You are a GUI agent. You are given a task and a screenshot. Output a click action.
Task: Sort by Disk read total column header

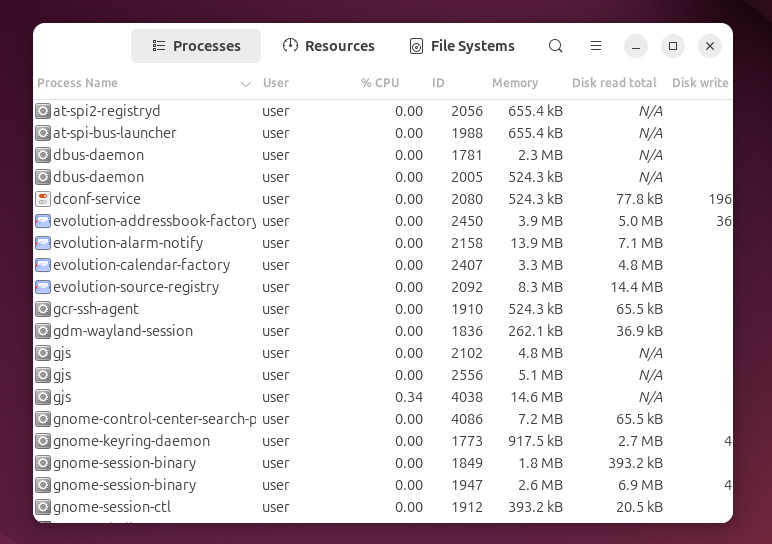point(614,83)
